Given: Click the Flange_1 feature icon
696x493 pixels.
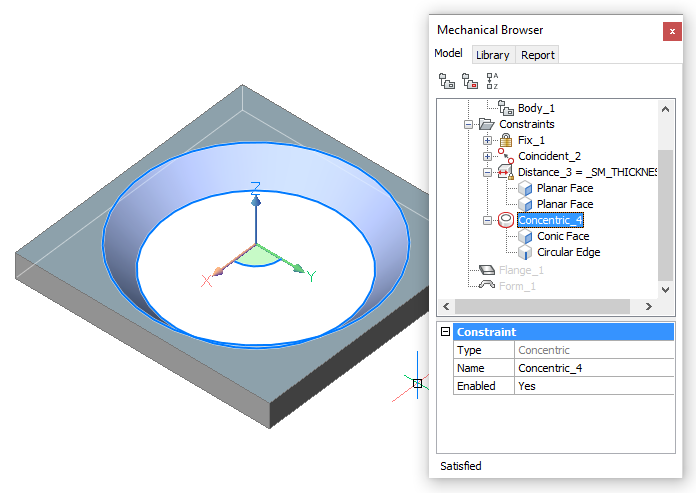Looking at the screenshot, I should tap(487, 269).
